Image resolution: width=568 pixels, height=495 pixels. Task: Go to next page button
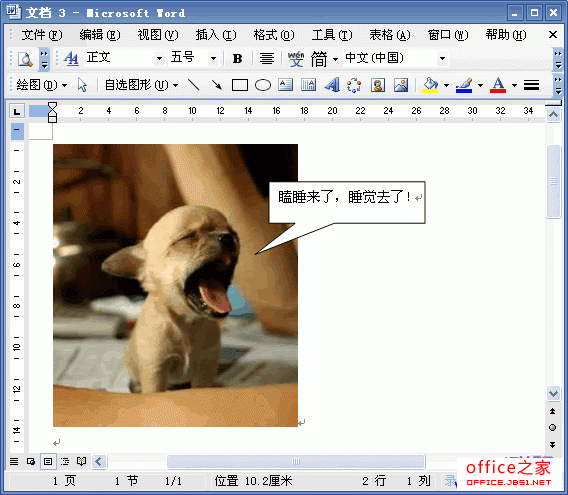(552, 445)
